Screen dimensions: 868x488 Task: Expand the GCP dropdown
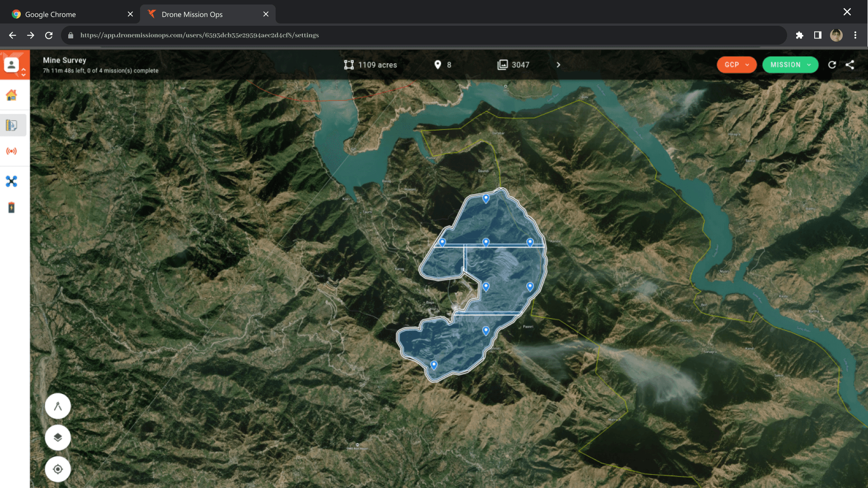pyautogui.click(x=737, y=65)
